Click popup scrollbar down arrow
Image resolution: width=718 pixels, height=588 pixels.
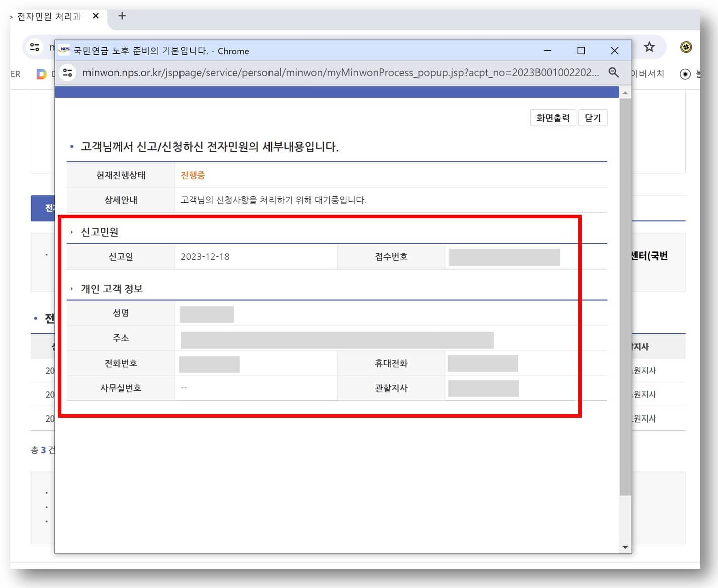pos(625,547)
